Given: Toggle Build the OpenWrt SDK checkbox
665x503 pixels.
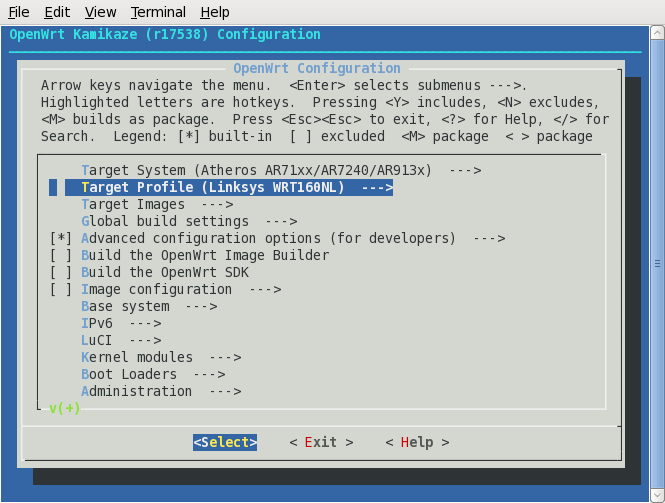Looking at the screenshot, I should [61, 272].
